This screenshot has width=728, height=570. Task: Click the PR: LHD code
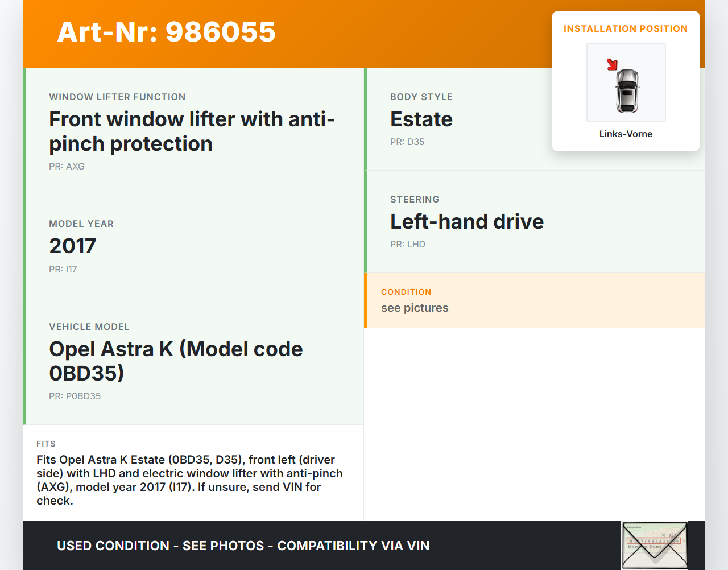407,244
